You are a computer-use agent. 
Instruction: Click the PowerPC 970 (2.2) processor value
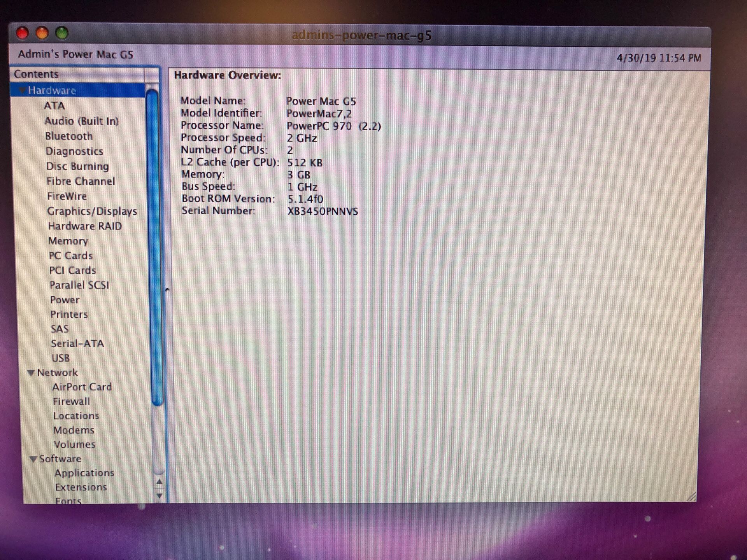[x=334, y=126]
